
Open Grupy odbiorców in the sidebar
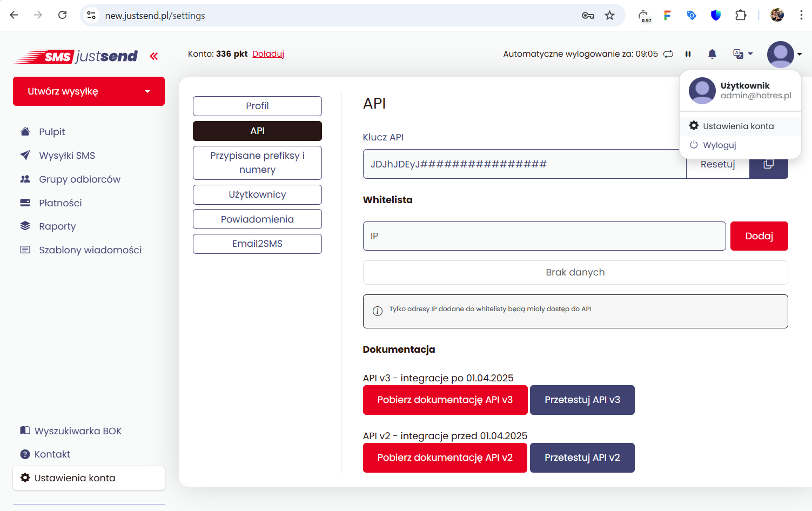[x=79, y=179]
